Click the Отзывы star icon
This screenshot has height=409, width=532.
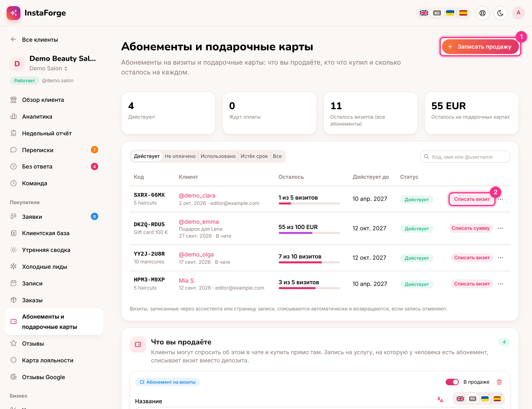click(13, 343)
